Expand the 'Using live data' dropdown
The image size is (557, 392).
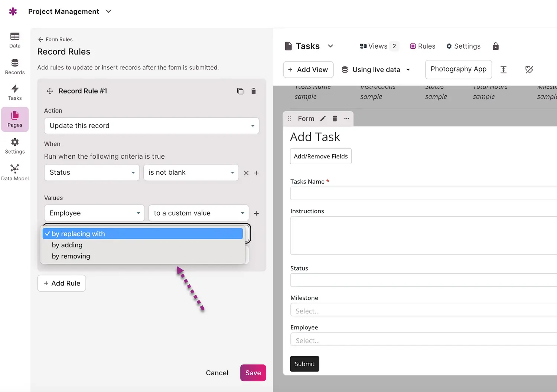click(x=376, y=70)
